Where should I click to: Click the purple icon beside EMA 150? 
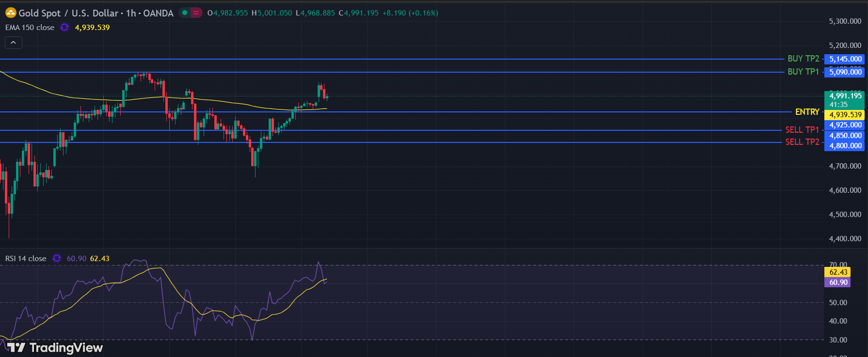[x=64, y=28]
